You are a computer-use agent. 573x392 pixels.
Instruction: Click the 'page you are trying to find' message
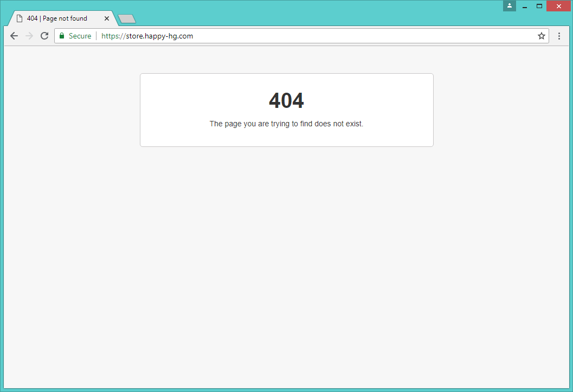click(x=286, y=124)
